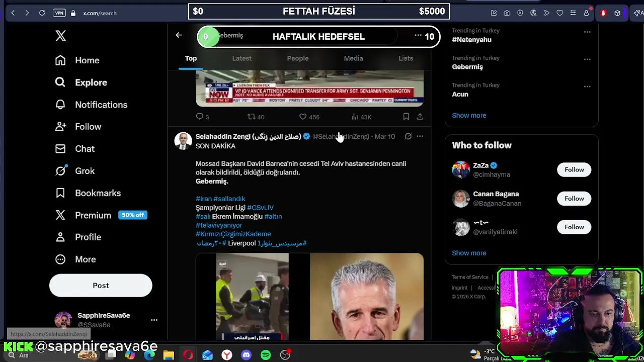644x362 pixels.
Task: Open the #GSvLIV hashtag
Action: (x=260, y=208)
